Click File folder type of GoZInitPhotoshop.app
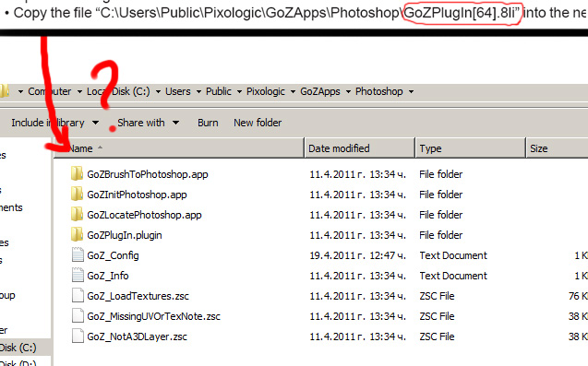This screenshot has height=366, width=588. pos(441,195)
